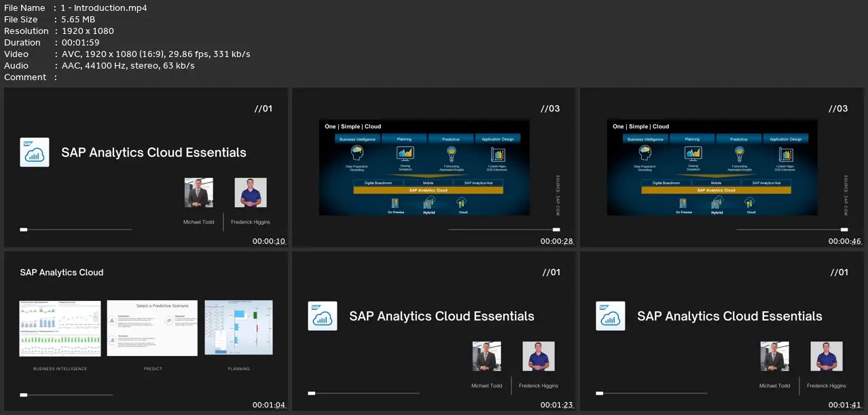The image size is (868, 415).
Task: Select the Planning chart icon in the 00:00:46 frame
Action: tap(693, 154)
